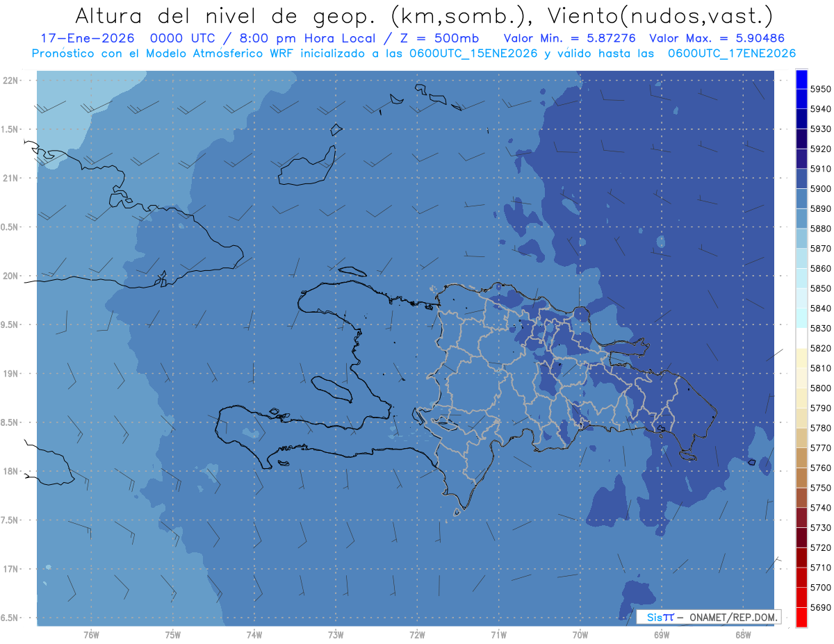Click the 70W longitude axis label
The width and height of the screenshot is (834, 644).
(580, 635)
